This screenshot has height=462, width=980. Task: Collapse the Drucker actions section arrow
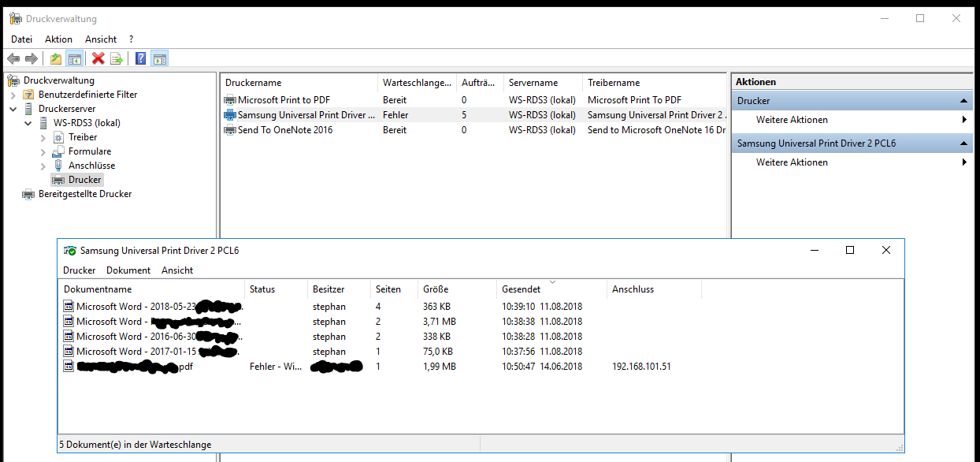click(x=964, y=101)
